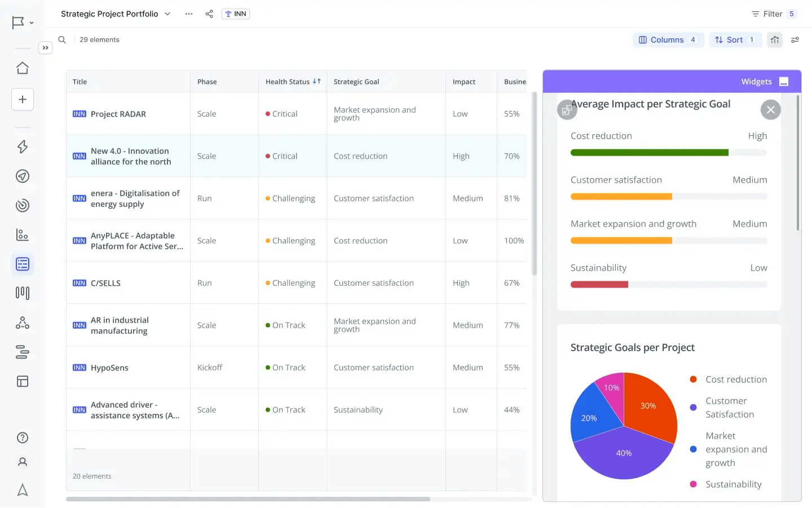The image size is (812, 508).
Task: Open the ellipsis menu beside the title
Action: point(188,14)
